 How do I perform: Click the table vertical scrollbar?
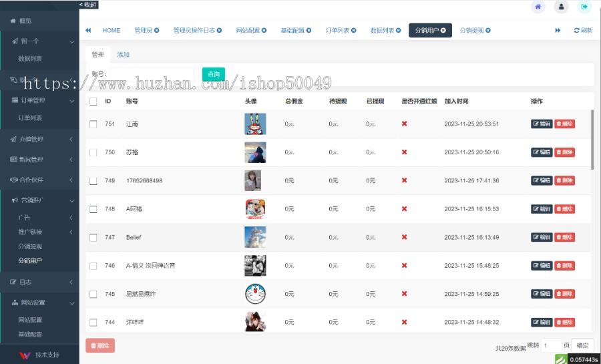point(592,140)
